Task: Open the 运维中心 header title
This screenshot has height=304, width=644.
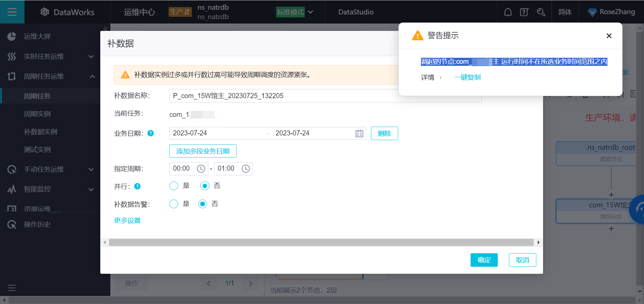Action: click(140, 12)
